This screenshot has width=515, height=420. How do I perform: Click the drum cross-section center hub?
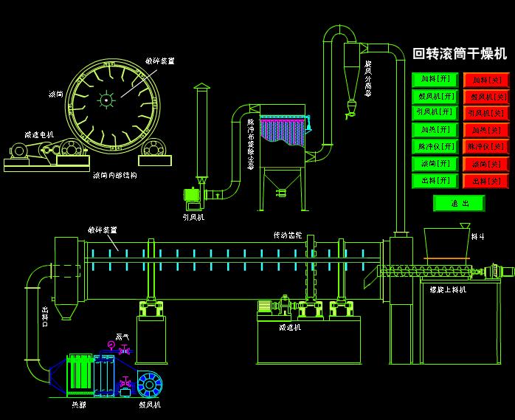pyautogui.click(x=106, y=100)
